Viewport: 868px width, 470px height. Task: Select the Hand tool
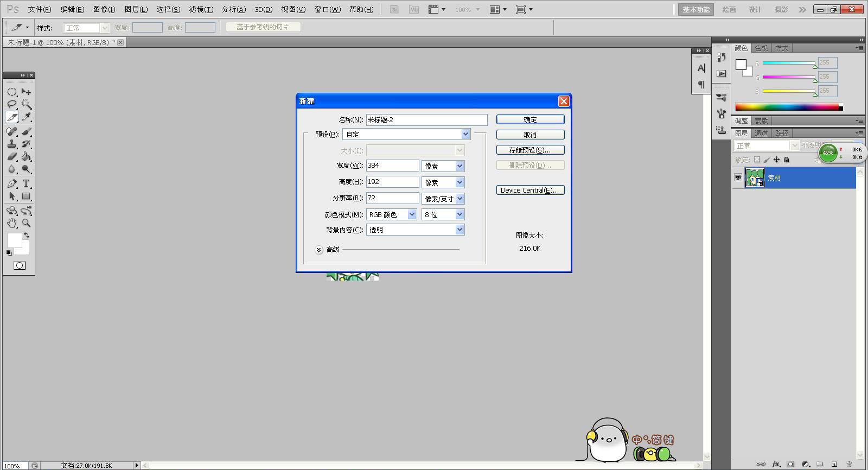[x=12, y=223]
